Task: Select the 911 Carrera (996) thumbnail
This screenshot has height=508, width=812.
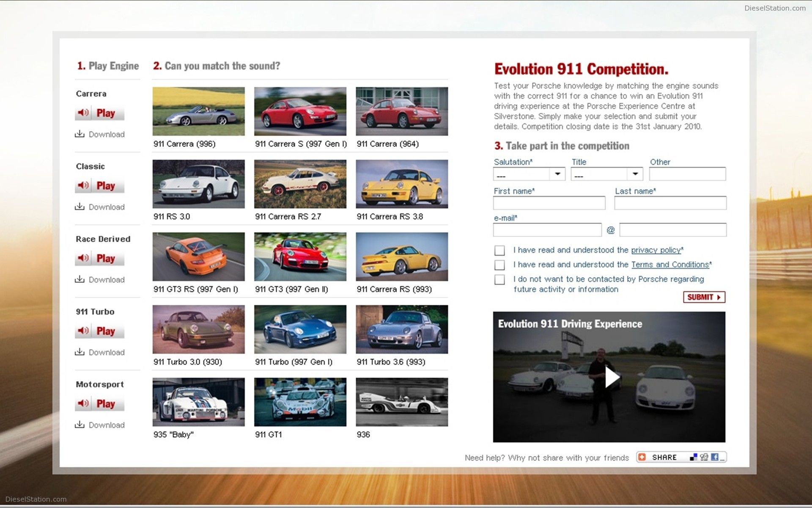Action: (x=199, y=111)
